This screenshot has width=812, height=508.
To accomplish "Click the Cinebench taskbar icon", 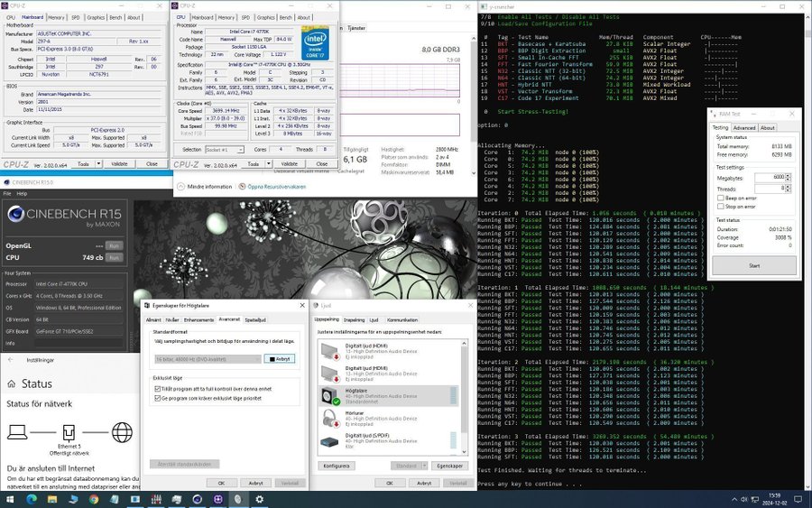I will pyautogui.click(x=198, y=499).
